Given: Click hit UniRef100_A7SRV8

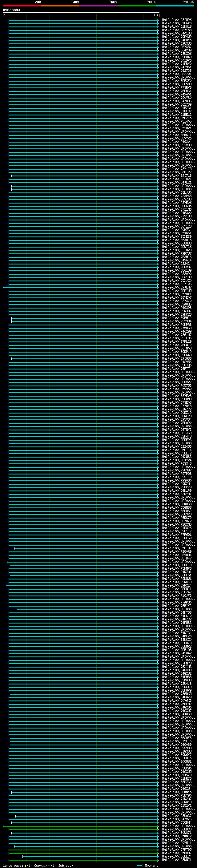Looking at the screenshot, I should coord(176,88).
